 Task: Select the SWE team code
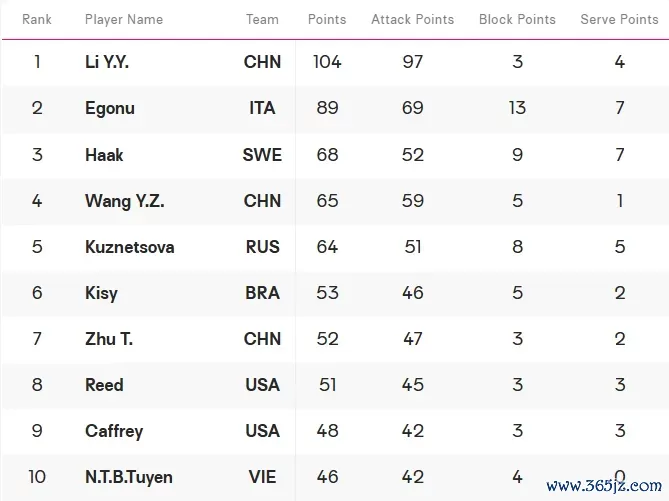(262, 154)
